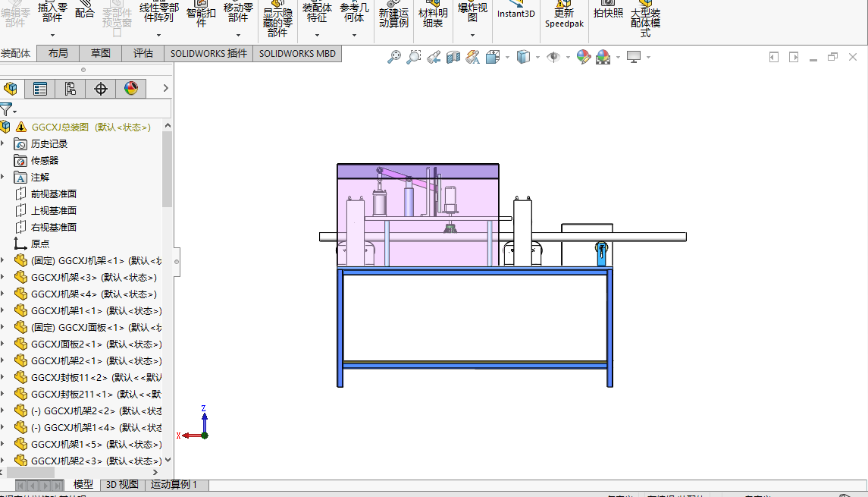Click 插入零部件 toolbar button

point(52,12)
